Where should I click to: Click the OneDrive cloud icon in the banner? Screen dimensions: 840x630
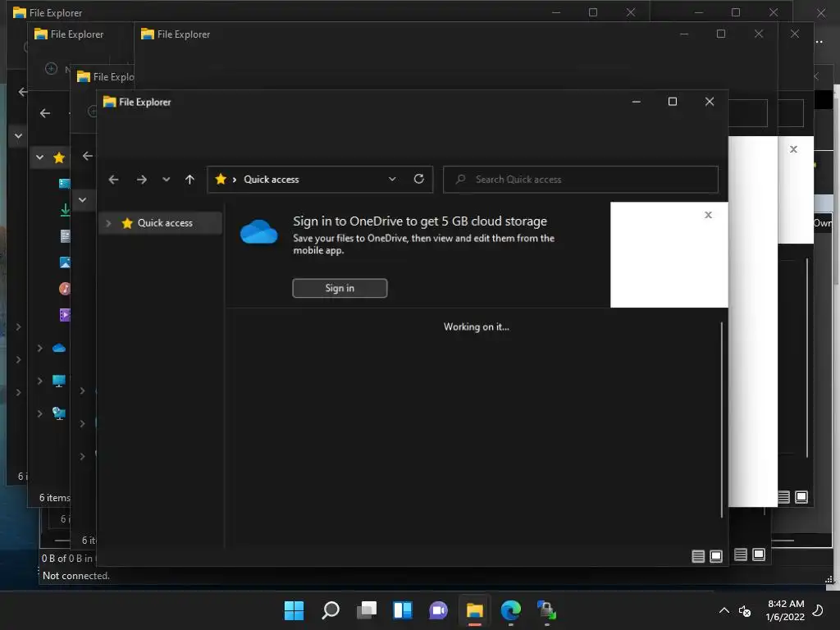[x=258, y=231]
